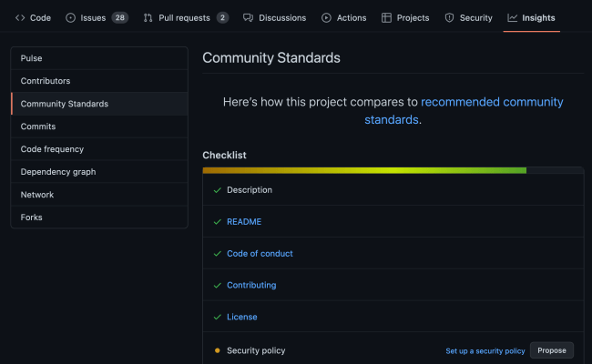Click the yellow dot beside Security policy
The height and width of the screenshot is (364, 592).
(x=217, y=350)
